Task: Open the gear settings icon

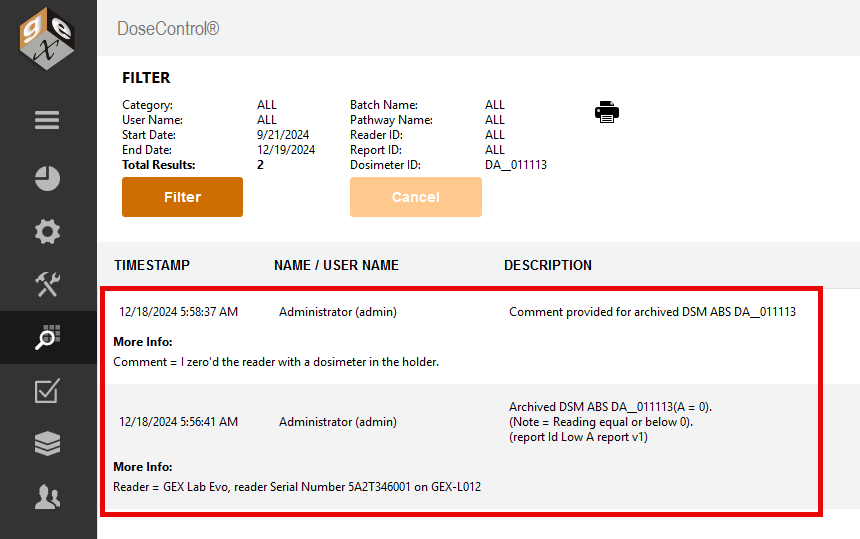Action: click(47, 231)
